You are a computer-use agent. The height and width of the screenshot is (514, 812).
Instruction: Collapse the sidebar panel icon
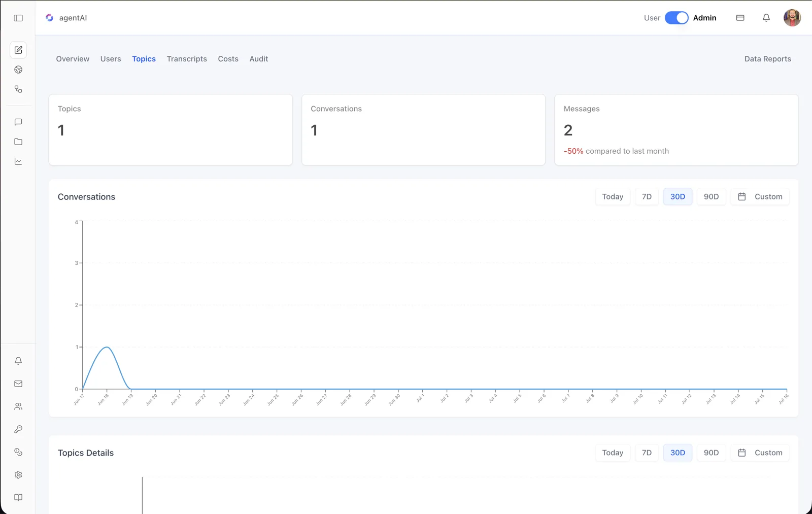[18, 18]
